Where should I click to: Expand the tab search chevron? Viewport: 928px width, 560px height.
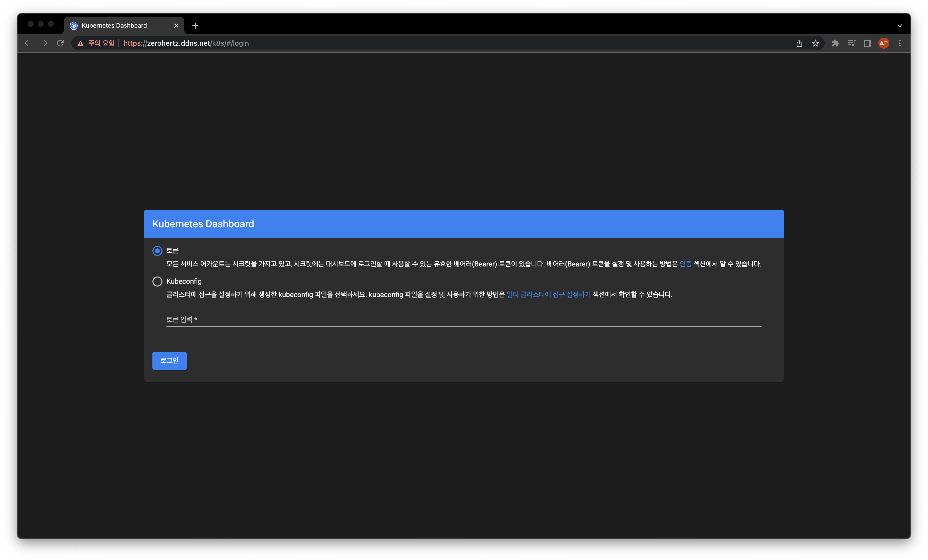click(900, 26)
